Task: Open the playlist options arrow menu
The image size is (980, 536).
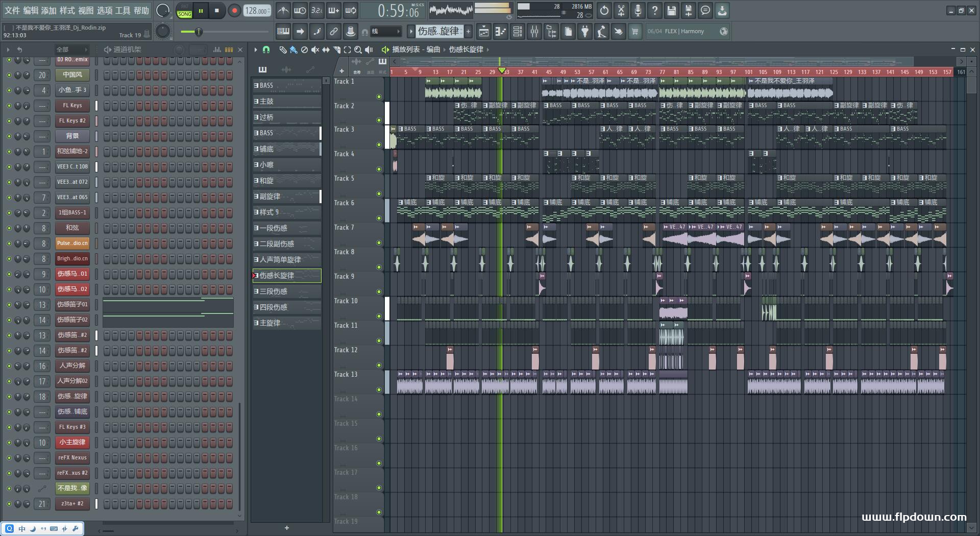Action: pos(256,50)
